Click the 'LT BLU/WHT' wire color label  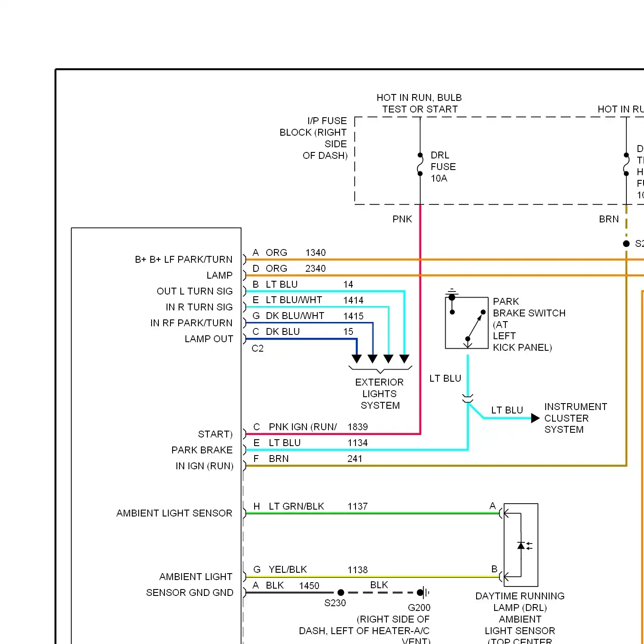(294, 300)
